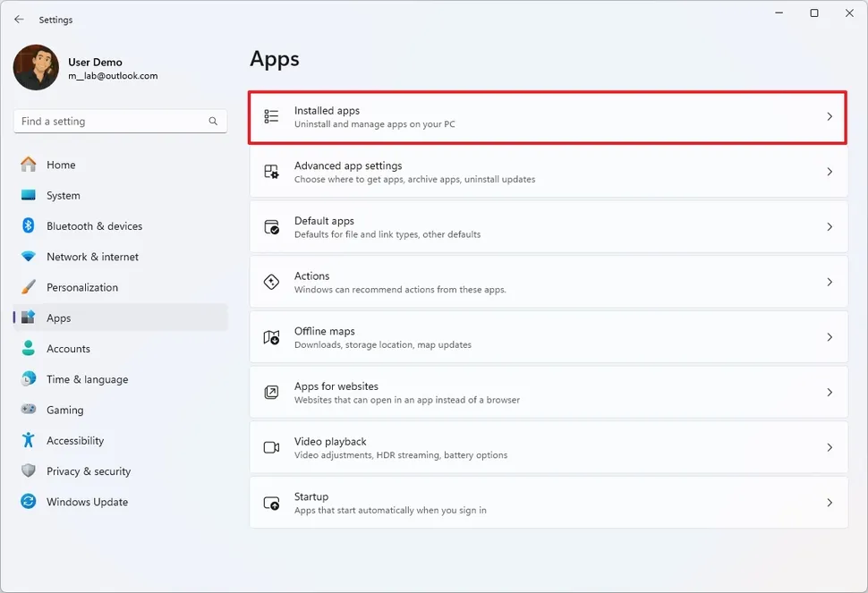Image resolution: width=868 pixels, height=593 pixels.
Task: Click the Accessibility icon in sidebar
Action: (x=28, y=440)
